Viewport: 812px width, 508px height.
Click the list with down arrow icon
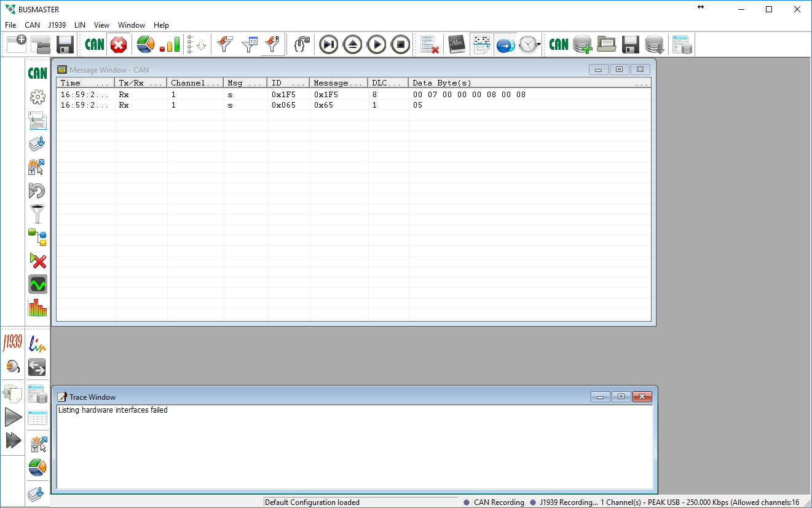[197, 44]
